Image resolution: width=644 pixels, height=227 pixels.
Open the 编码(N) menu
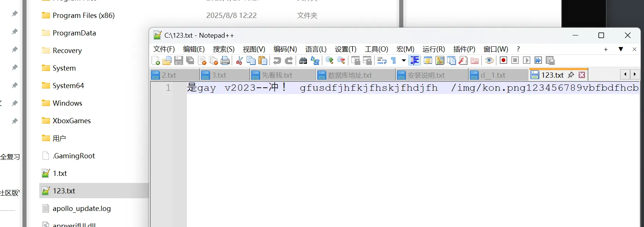(x=285, y=49)
